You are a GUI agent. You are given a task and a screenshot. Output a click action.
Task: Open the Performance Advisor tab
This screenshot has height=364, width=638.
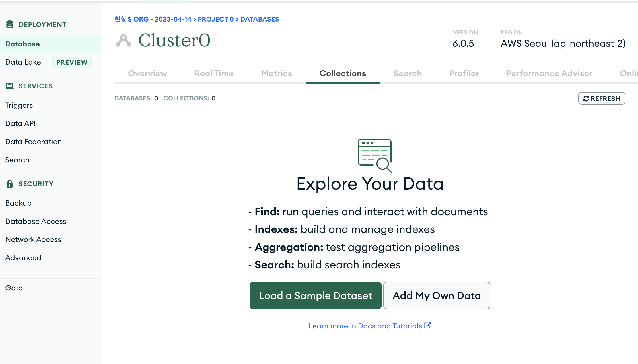[x=549, y=73]
